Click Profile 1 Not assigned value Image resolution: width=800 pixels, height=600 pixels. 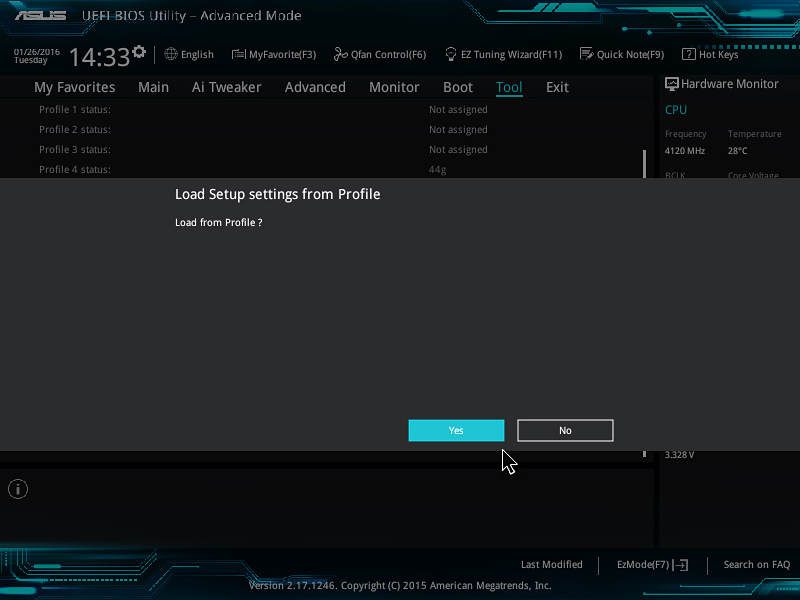click(458, 110)
